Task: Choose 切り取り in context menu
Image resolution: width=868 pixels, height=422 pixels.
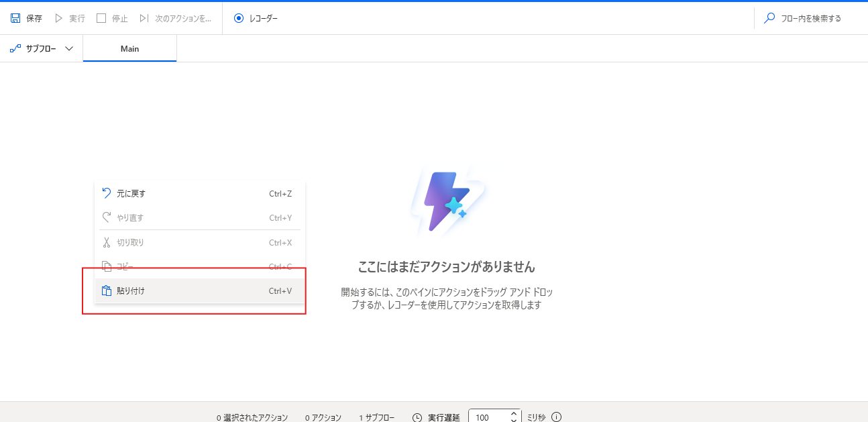Action: (x=200, y=242)
